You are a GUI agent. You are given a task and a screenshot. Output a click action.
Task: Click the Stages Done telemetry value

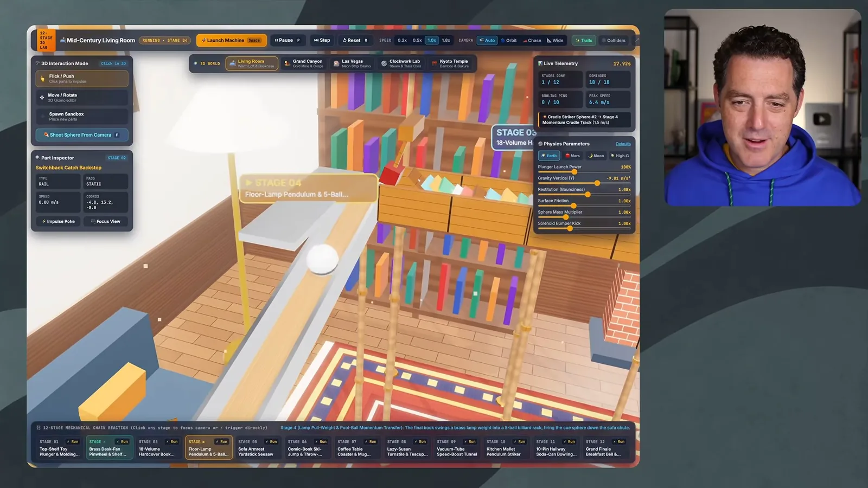point(550,82)
